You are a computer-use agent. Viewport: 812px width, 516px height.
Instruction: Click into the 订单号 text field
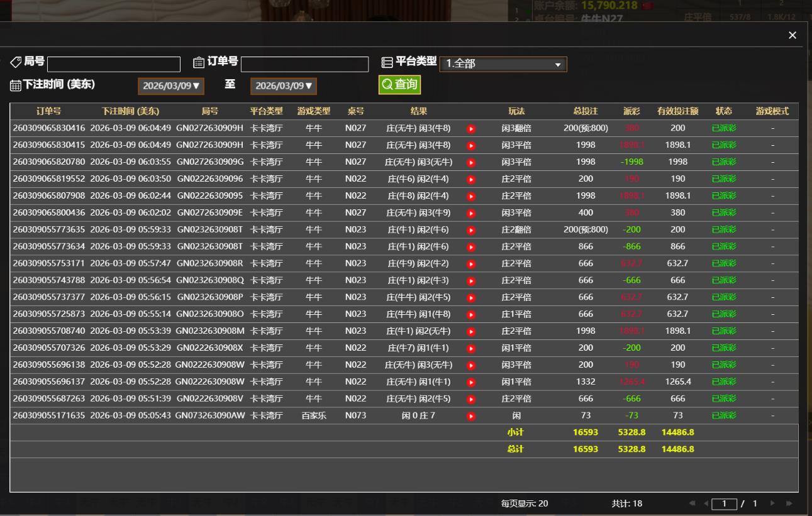point(304,64)
